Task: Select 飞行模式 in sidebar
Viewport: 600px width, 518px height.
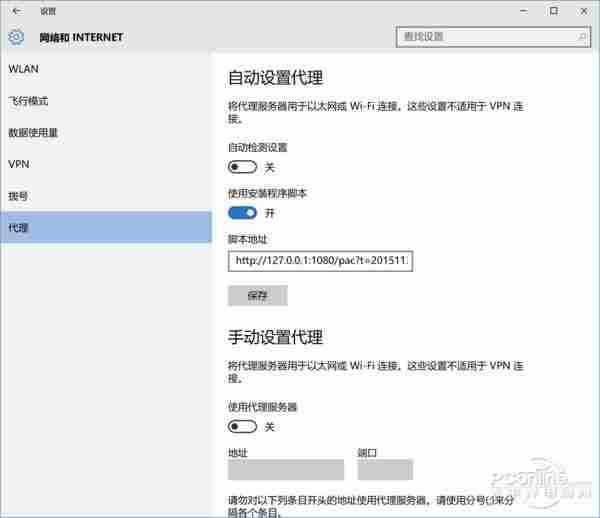Action: pos(28,101)
